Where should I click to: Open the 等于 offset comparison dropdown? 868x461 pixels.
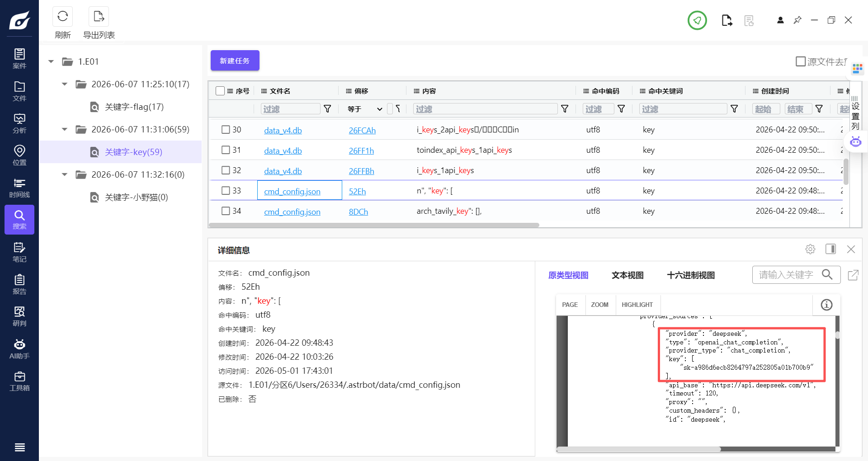click(x=365, y=109)
